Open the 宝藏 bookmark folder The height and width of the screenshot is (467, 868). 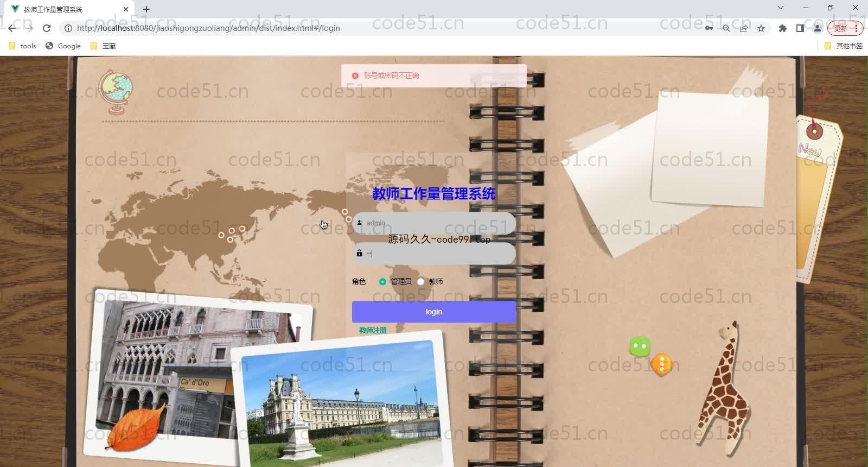point(103,46)
